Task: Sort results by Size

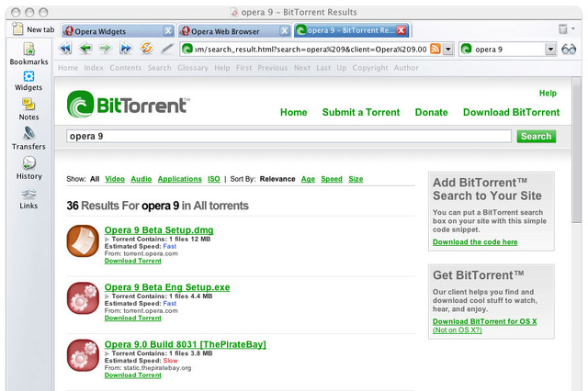Action: click(x=356, y=179)
